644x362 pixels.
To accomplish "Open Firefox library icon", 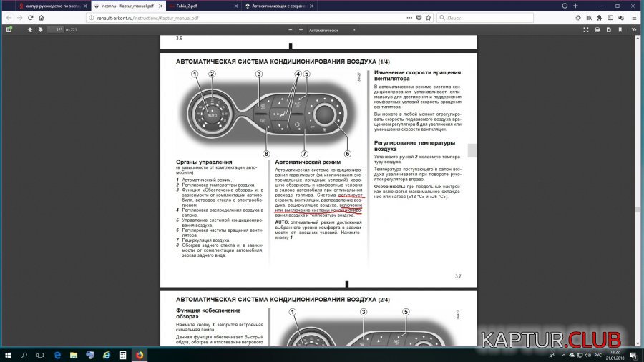I will [589, 18].
